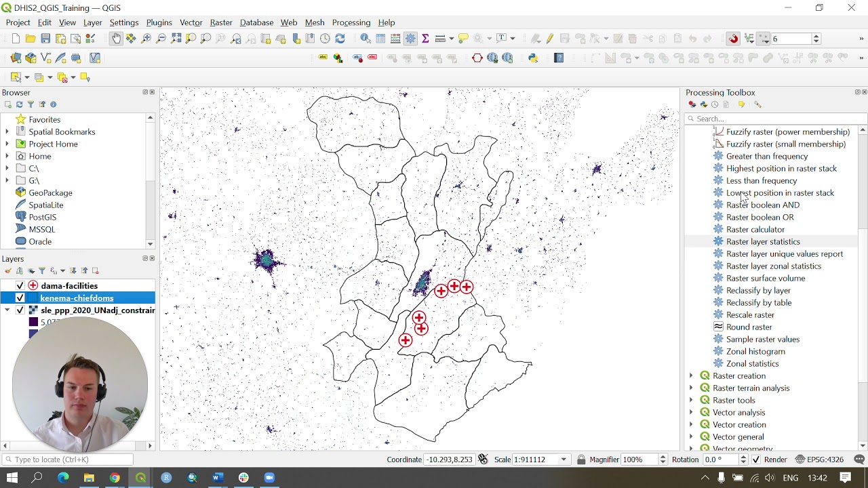Open the Project menu
The image size is (868, 488).
pos(18,22)
